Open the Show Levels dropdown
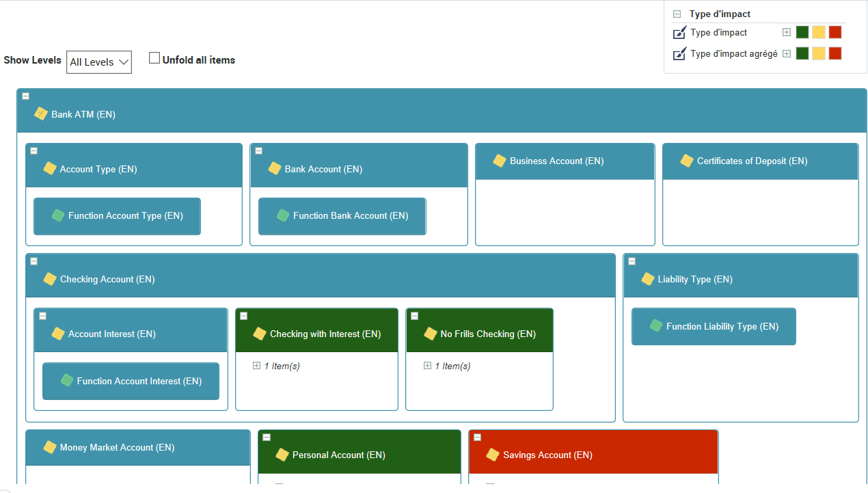Screen dimensions: 868x493 click(99, 62)
